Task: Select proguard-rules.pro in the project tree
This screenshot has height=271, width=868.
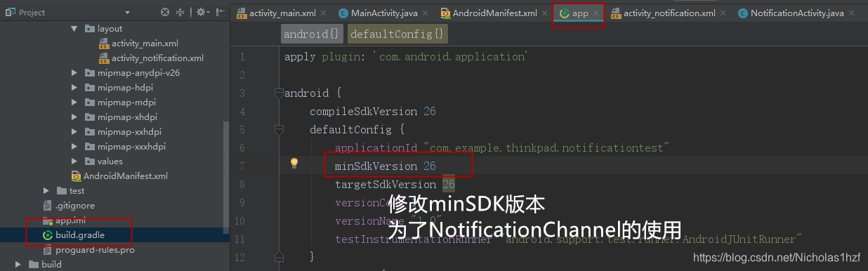Action: [x=95, y=250]
